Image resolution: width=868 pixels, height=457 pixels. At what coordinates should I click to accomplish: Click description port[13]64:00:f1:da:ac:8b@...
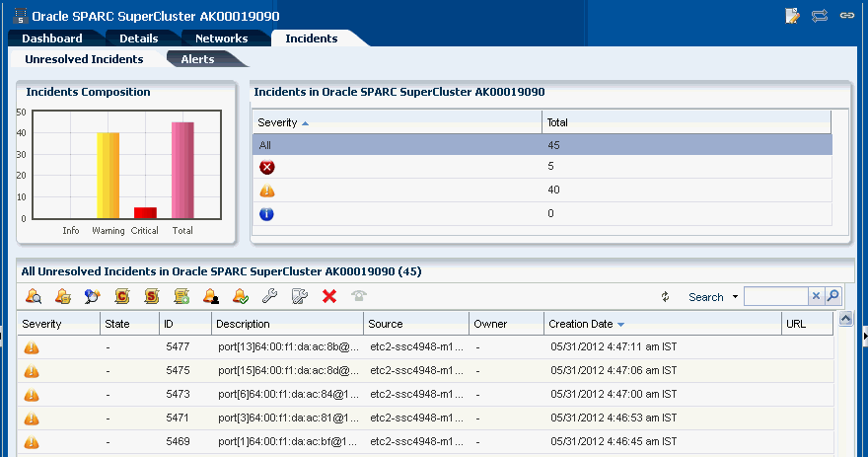(x=288, y=346)
